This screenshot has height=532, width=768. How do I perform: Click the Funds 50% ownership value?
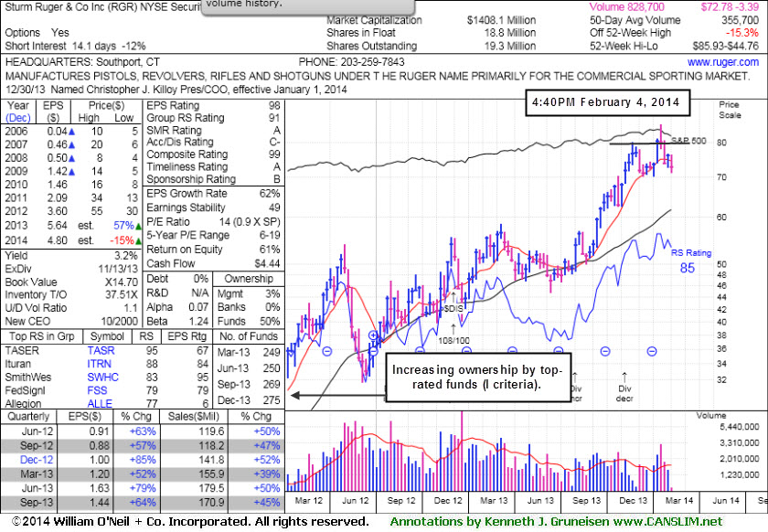coord(270,322)
